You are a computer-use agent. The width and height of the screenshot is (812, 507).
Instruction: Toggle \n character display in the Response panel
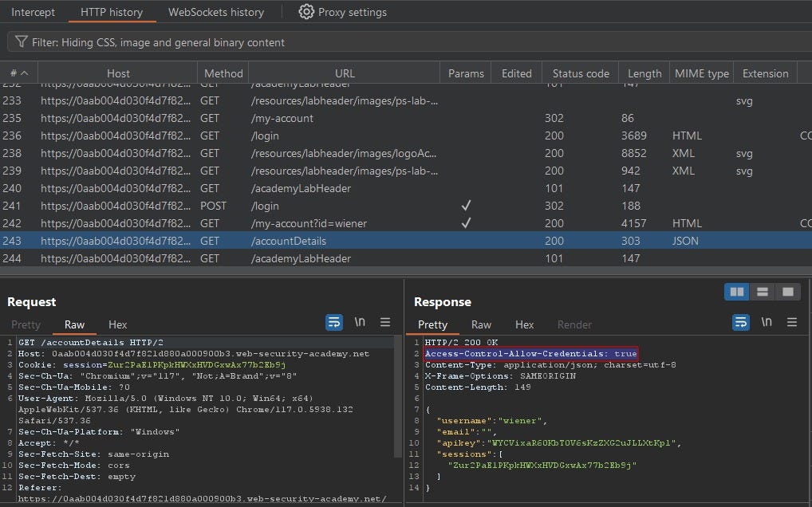click(x=767, y=322)
